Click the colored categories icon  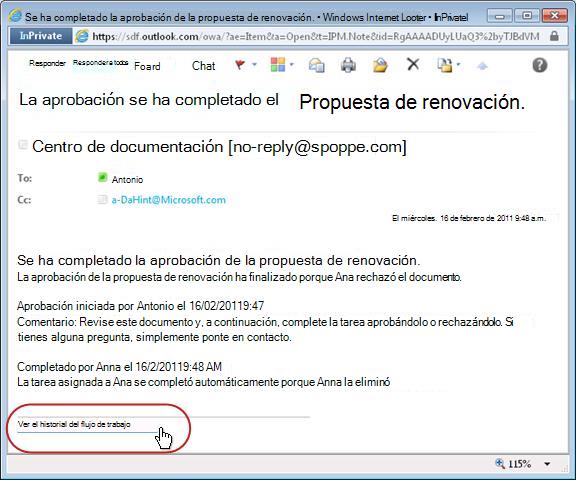[x=278, y=65]
